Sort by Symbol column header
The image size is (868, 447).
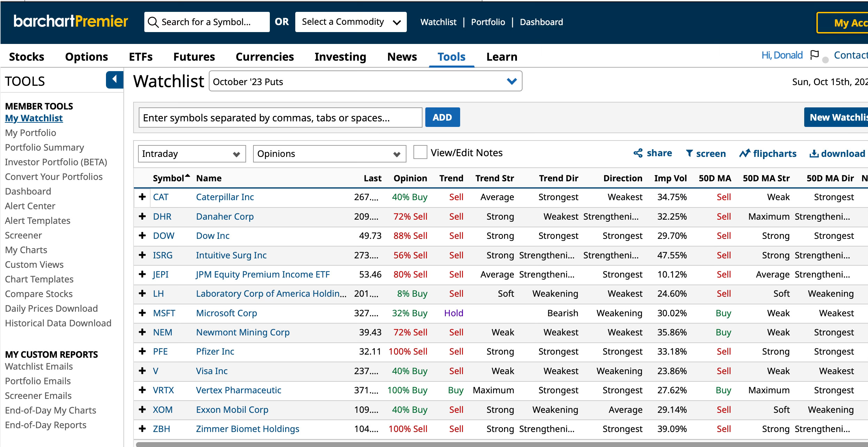171,178
